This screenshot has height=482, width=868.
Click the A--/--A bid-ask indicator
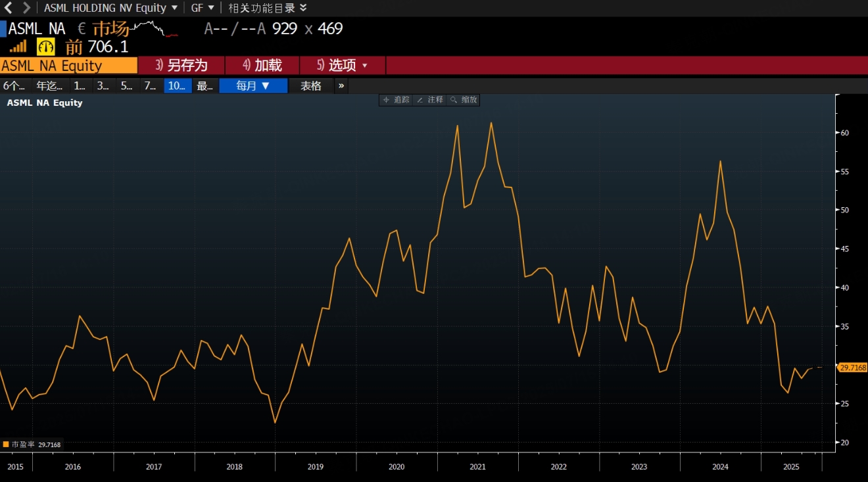click(235, 28)
